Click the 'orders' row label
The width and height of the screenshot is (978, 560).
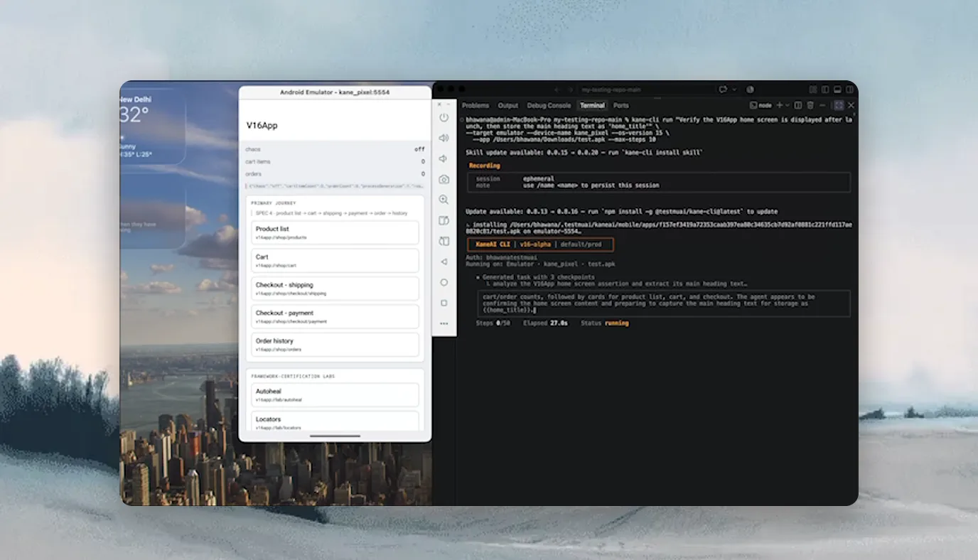click(x=254, y=173)
